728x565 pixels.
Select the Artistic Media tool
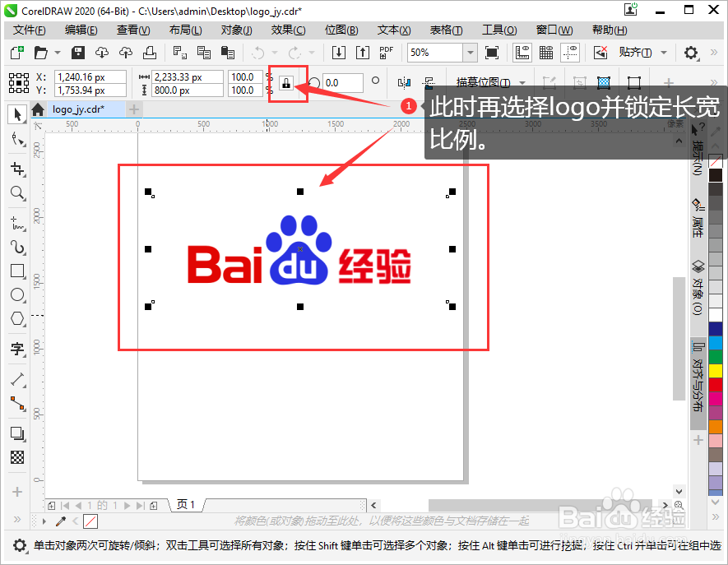pyautogui.click(x=17, y=247)
